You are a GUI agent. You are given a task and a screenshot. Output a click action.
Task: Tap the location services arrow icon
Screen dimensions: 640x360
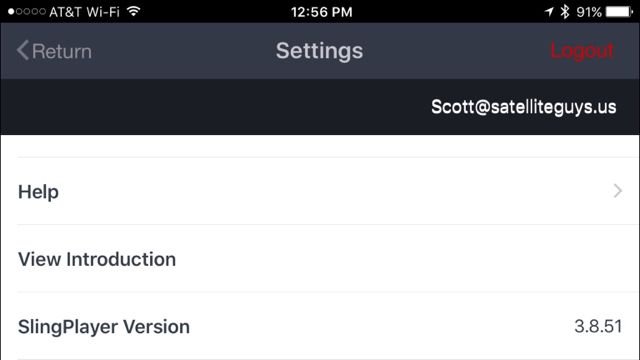[x=549, y=11]
